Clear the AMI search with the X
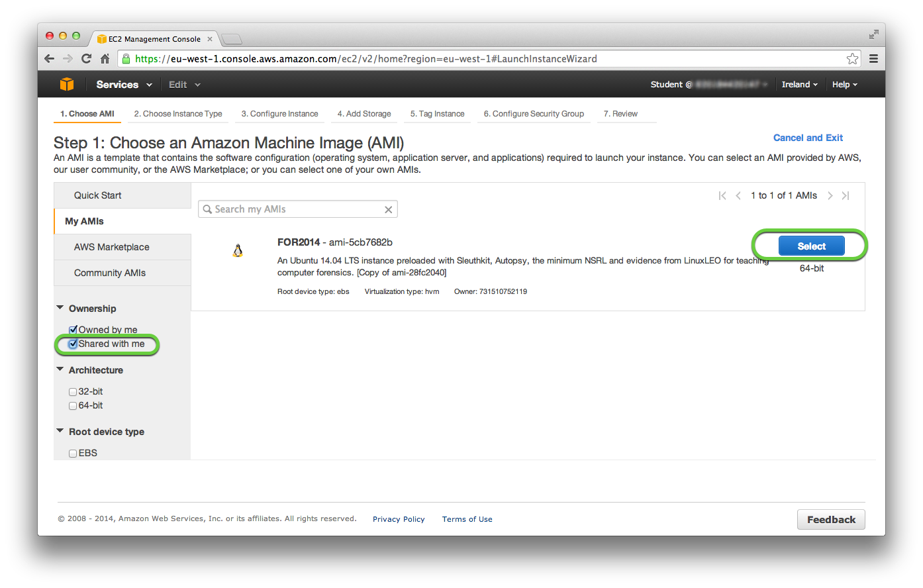 coord(389,209)
